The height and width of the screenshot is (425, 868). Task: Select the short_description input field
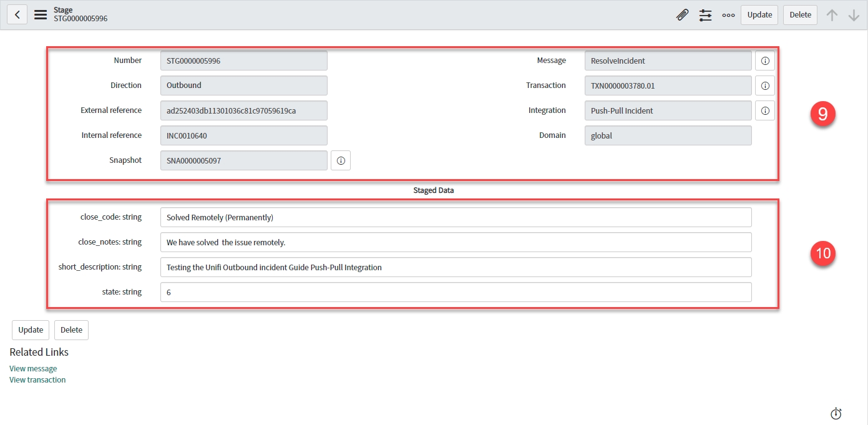tap(456, 267)
